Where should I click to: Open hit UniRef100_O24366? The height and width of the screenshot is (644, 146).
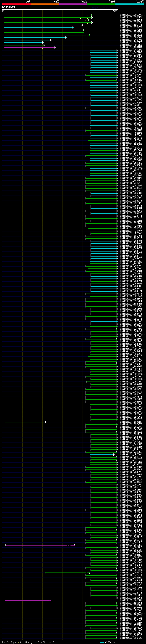click(131, 20)
